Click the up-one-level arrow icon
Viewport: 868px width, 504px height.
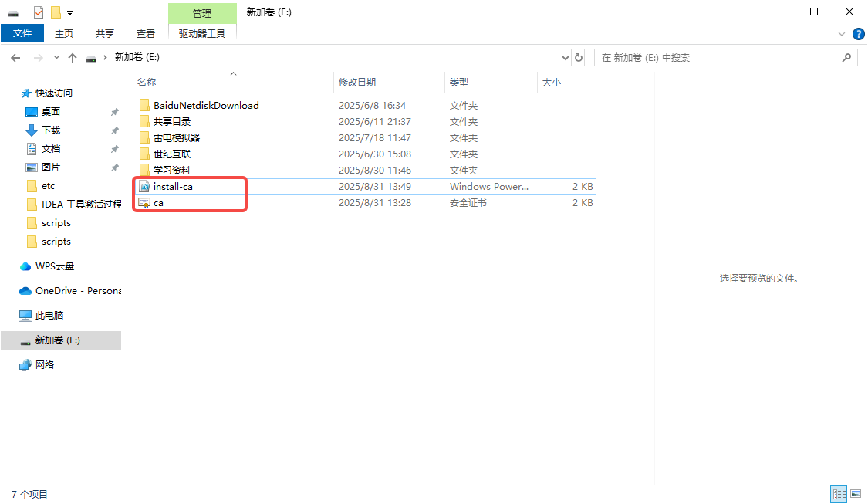tap(73, 58)
